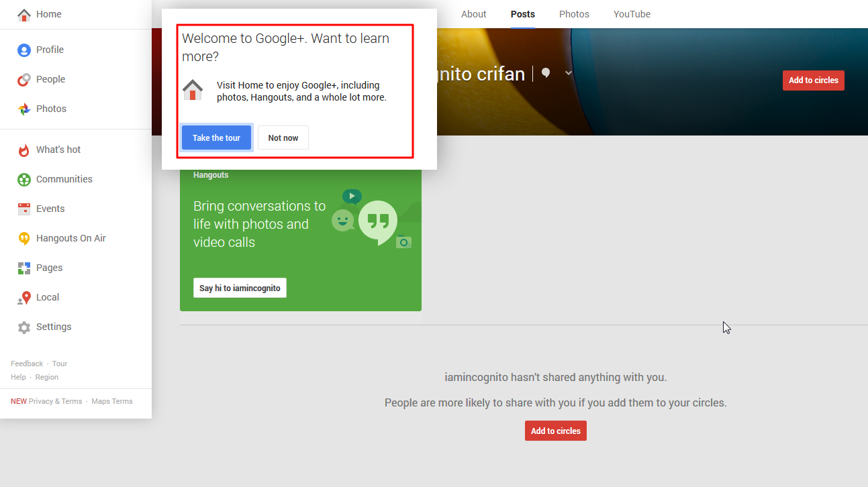Open the Maps Terms link
868x487 pixels.
click(112, 401)
